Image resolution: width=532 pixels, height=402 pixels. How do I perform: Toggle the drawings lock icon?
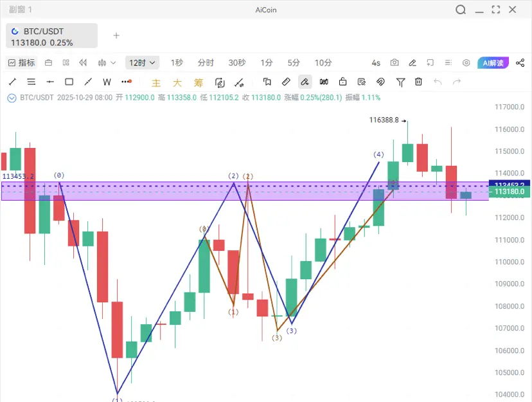(342, 82)
